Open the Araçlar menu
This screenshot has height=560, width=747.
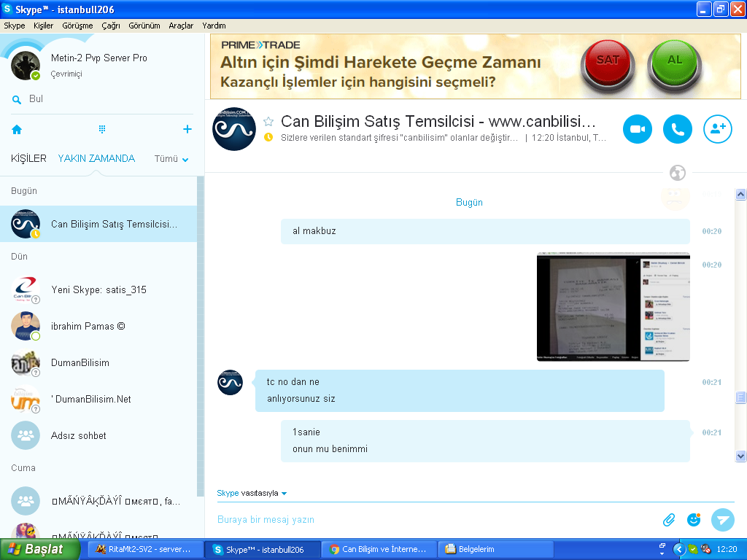pyautogui.click(x=181, y=26)
